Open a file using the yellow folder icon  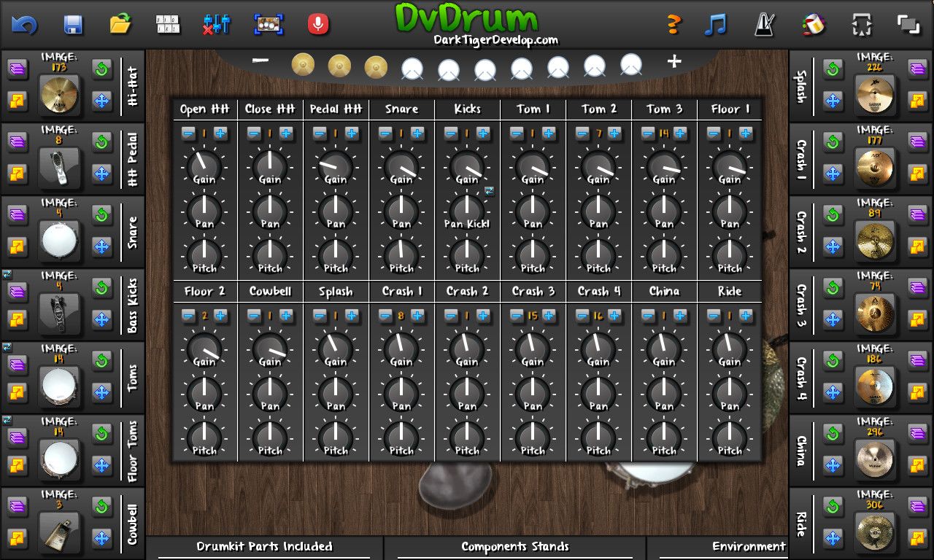point(120,25)
